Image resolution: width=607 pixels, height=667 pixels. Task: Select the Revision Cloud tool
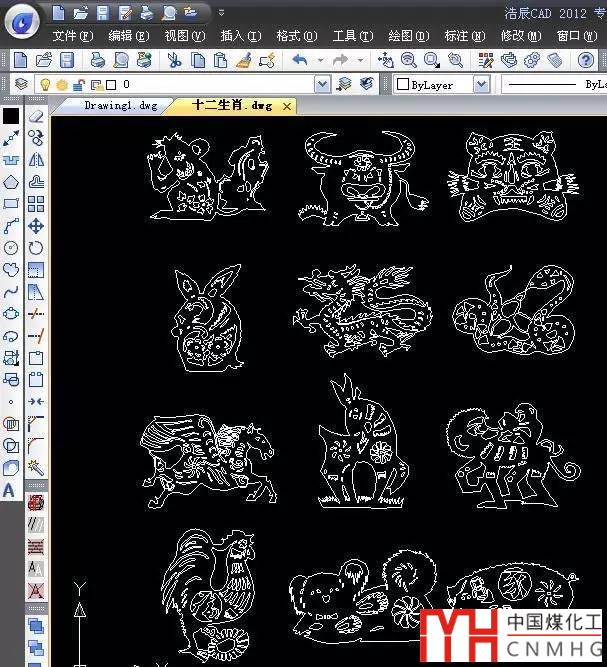pyautogui.click(x=11, y=270)
